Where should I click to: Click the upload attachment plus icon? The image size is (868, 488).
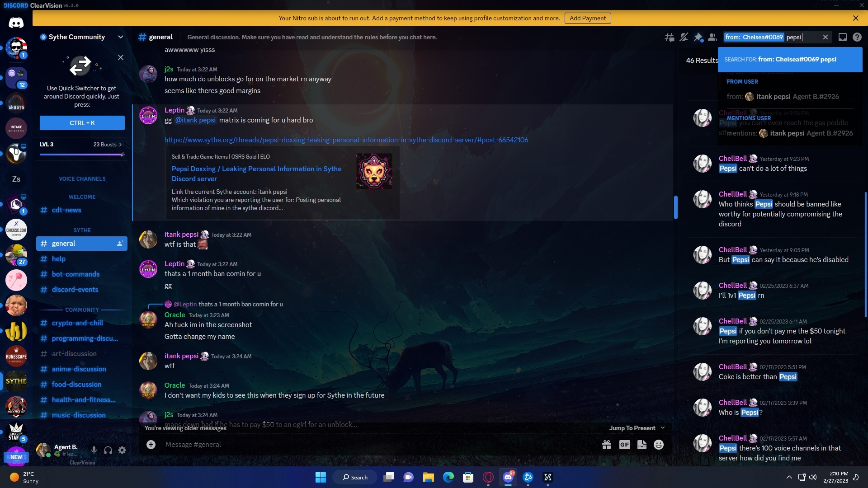click(151, 445)
